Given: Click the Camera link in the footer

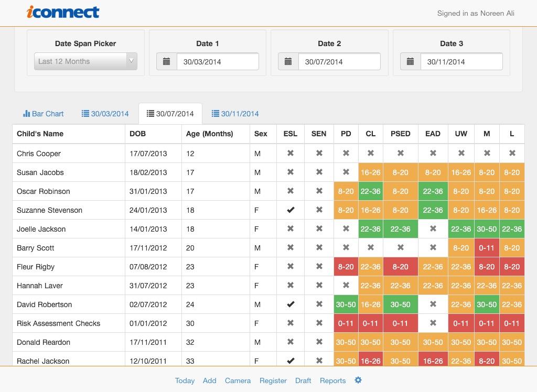Looking at the screenshot, I should pos(238,380).
